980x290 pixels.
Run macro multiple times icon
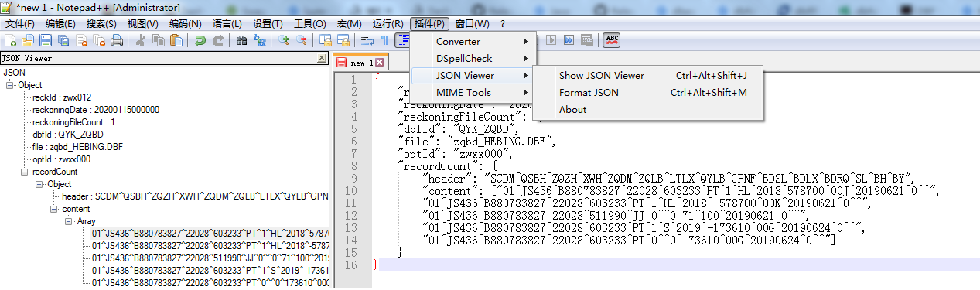point(569,40)
